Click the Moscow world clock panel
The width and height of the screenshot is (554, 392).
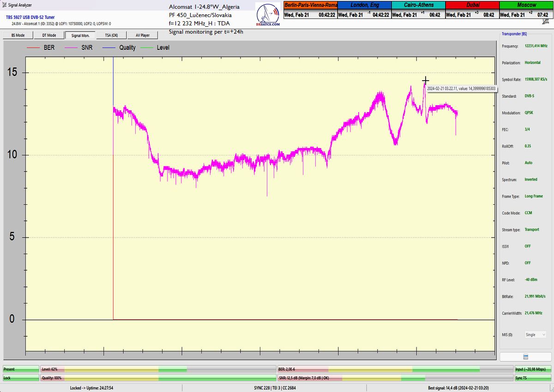(x=526, y=10)
